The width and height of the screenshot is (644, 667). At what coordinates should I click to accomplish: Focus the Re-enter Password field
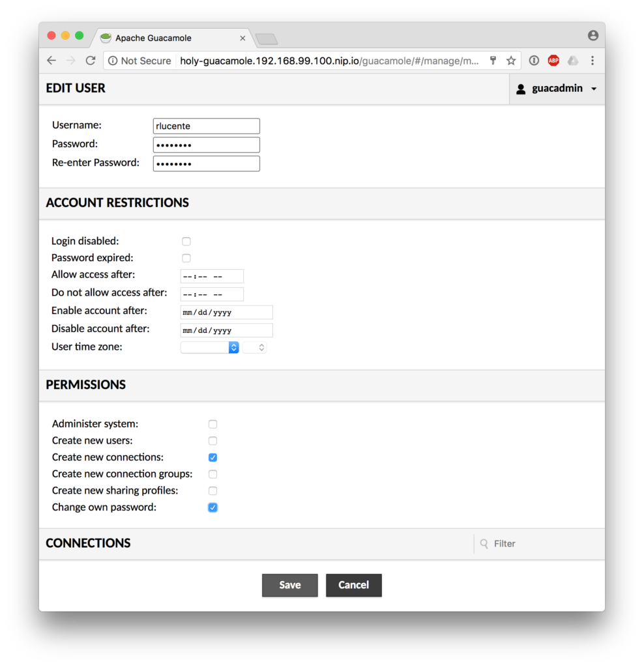(207, 163)
